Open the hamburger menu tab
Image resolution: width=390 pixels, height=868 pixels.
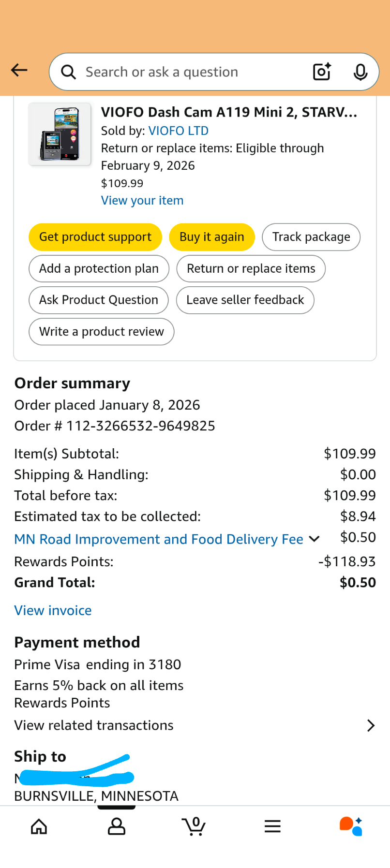(272, 826)
